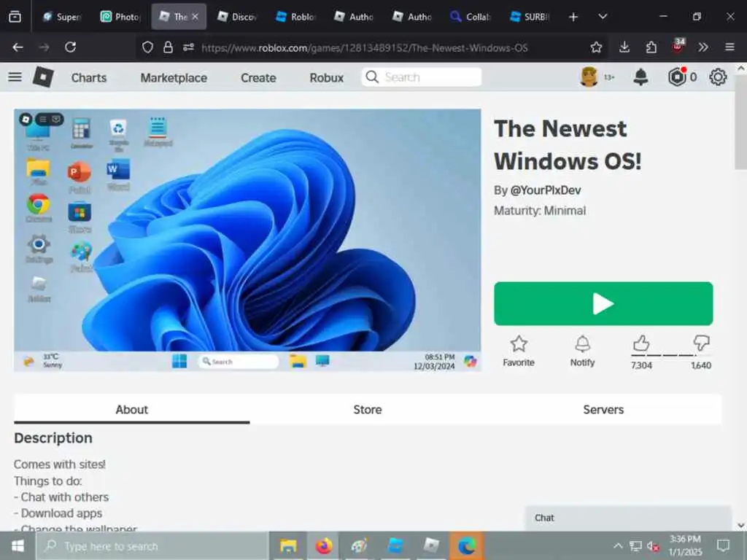Open the Paint taskbar icon
Viewport: 747px width, 560px height.
point(359,545)
